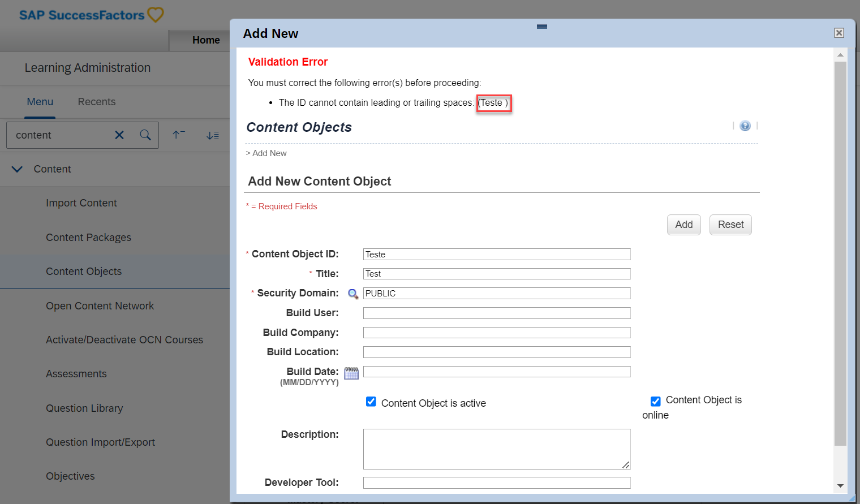Click the Content Object ID field

point(497,255)
